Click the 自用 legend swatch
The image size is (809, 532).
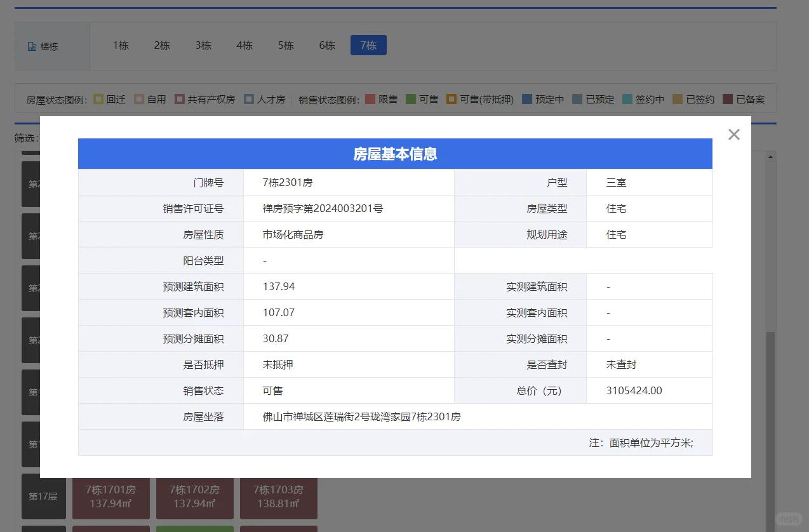coord(139,99)
